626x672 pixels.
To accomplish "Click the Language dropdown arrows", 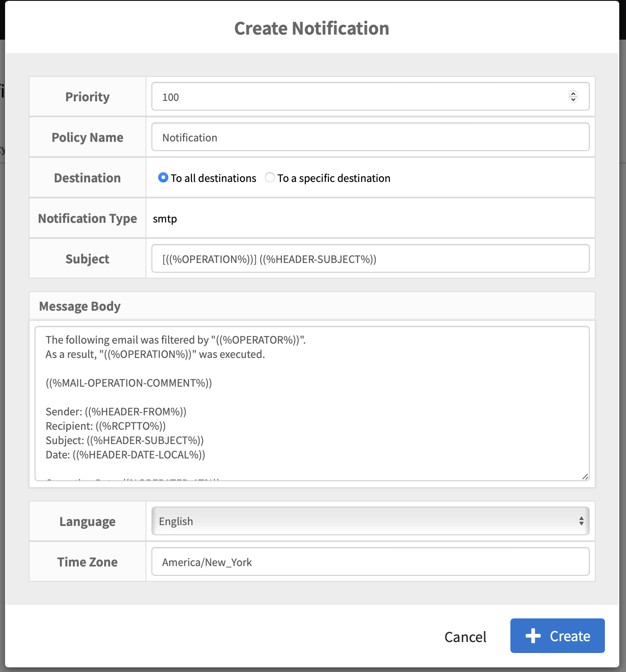I will point(581,521).
